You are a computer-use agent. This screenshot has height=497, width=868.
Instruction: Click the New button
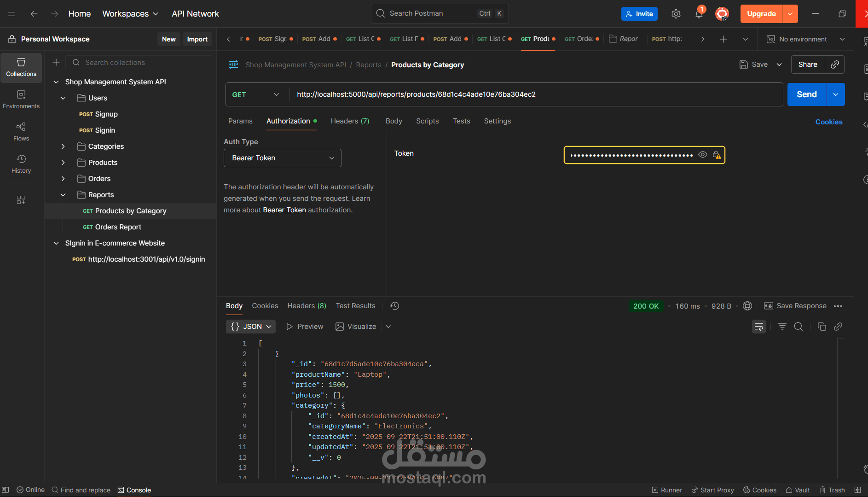click(x=169, y=39)
